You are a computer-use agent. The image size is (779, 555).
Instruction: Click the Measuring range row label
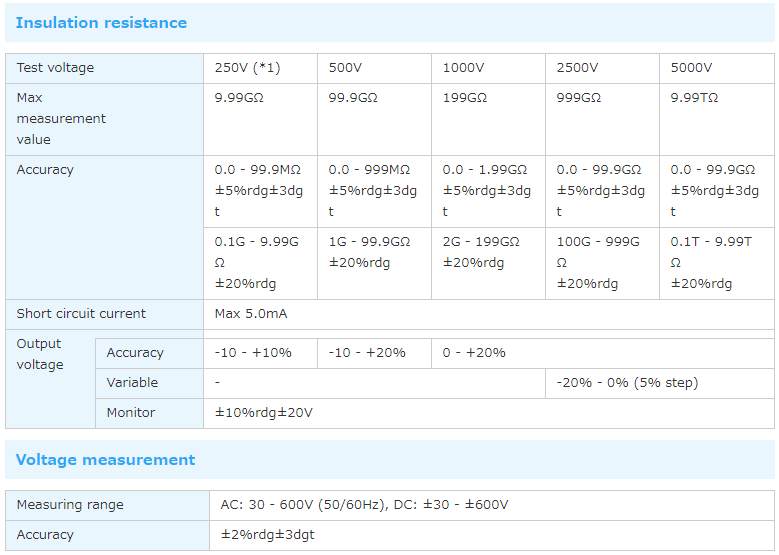point(70,505)
